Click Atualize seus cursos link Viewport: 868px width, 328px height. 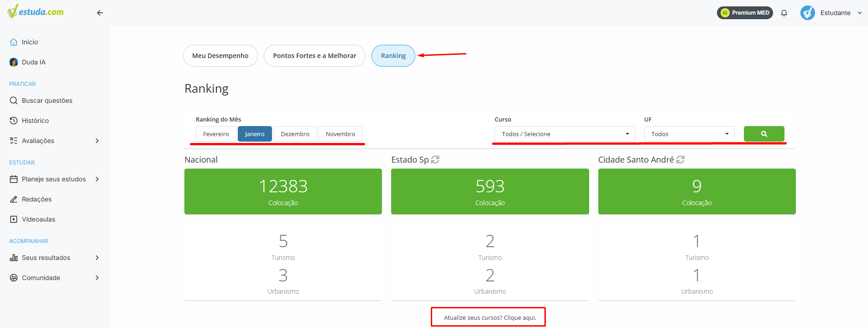pyautogui.click(x=490, y=317)
